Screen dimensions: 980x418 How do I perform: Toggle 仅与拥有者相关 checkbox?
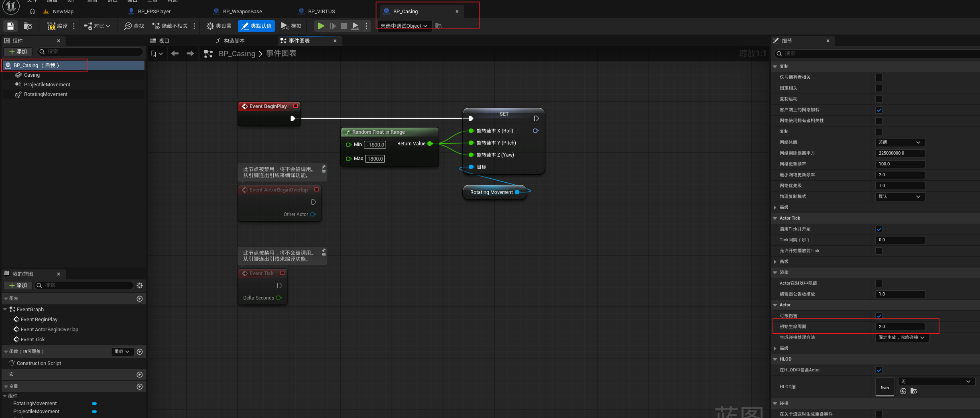click(x=879, y=77)
